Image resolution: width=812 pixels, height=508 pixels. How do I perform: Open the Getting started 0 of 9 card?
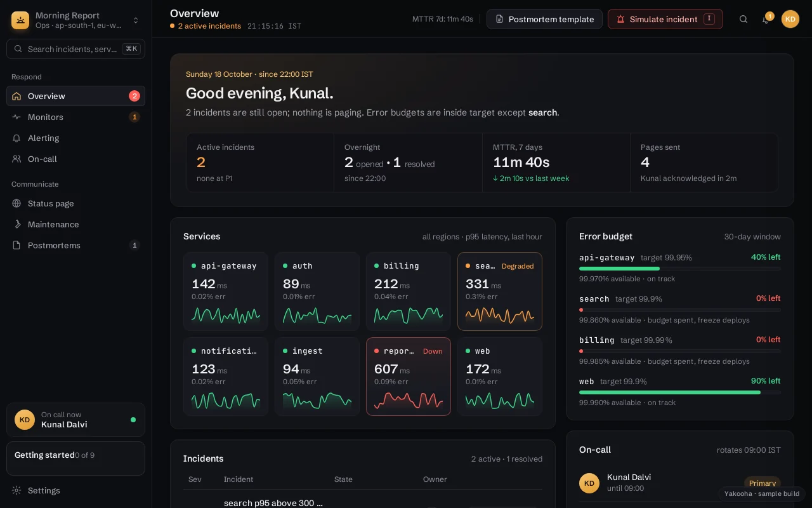pyautogui.click(x=75, y=458)
